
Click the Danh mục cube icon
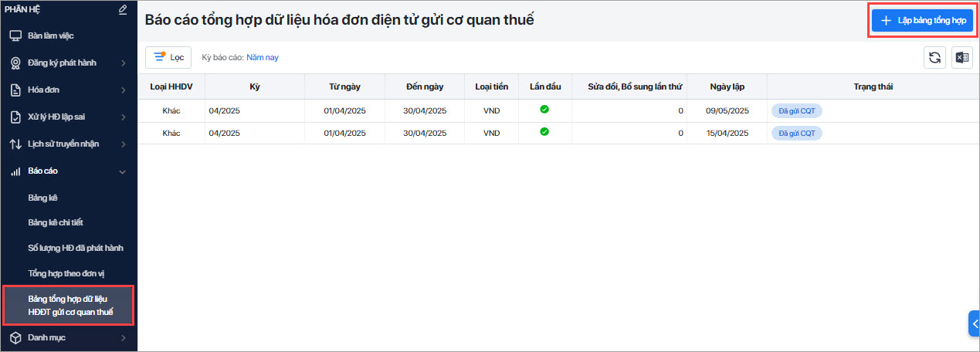[15, 337]
